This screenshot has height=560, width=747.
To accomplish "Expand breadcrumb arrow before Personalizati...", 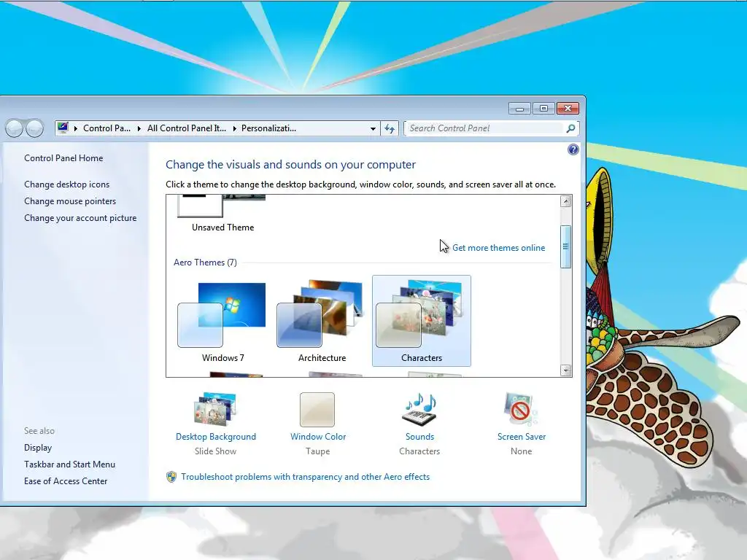I will point(234,128).
